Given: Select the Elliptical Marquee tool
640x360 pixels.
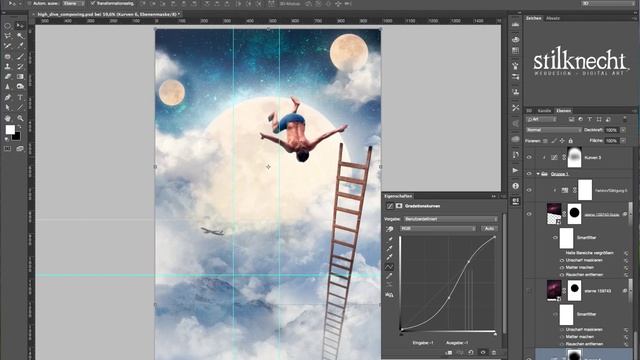Looking at the screenshot, I should click(8, 26).
